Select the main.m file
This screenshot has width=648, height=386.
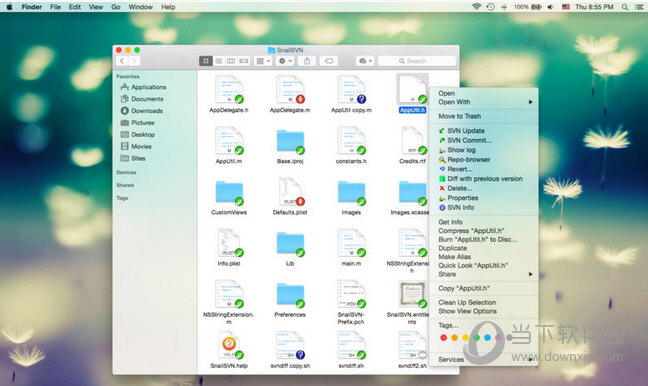tap(351, 243)
